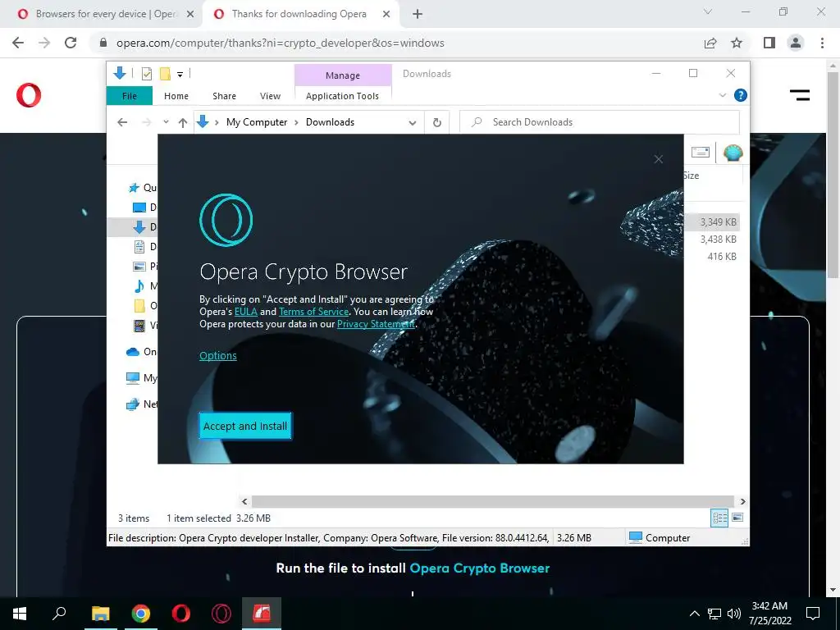Show hidden system tray icons
This screenshot has height=630, width=840.
click(694, 614)
